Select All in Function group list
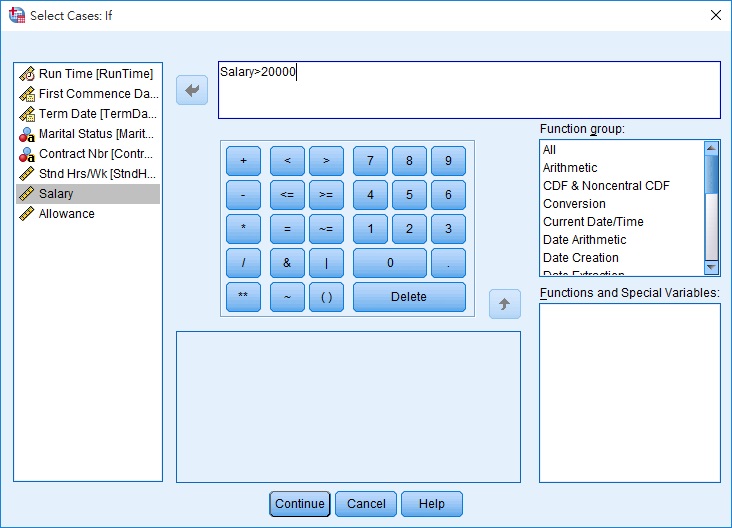 click(x=622, y=150)
